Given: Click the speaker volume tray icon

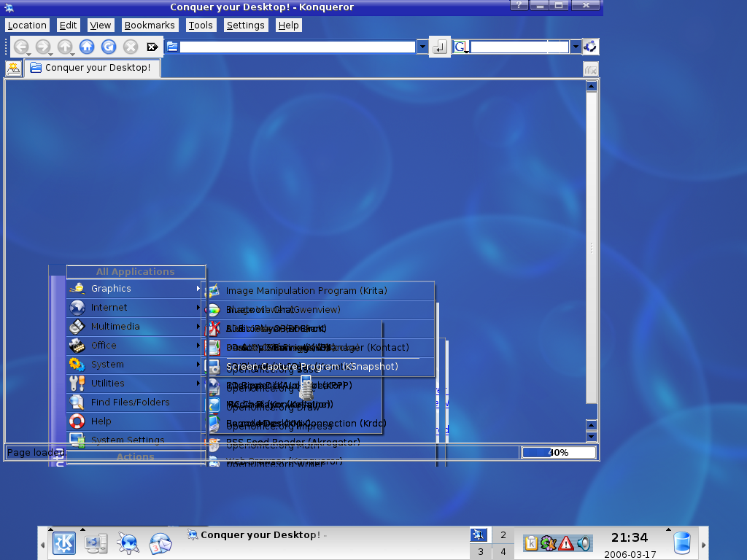Looking at the screenshot, I should (584, 542).
